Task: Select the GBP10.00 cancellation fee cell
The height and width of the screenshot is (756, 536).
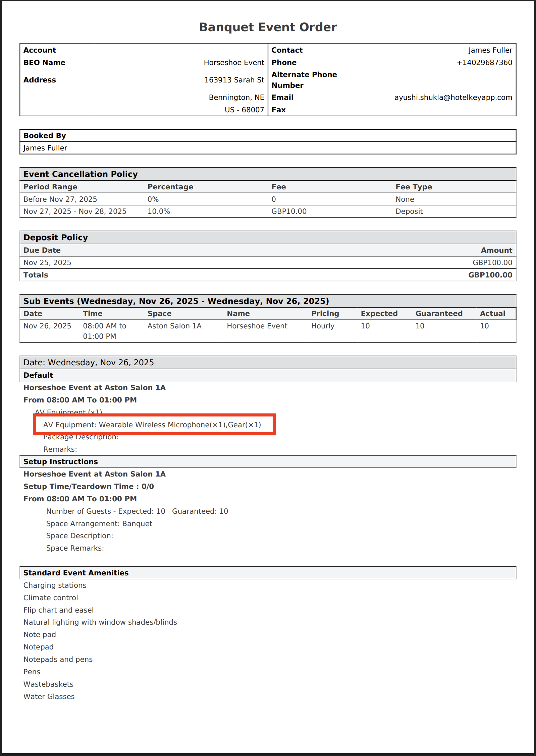Action: 289,211
